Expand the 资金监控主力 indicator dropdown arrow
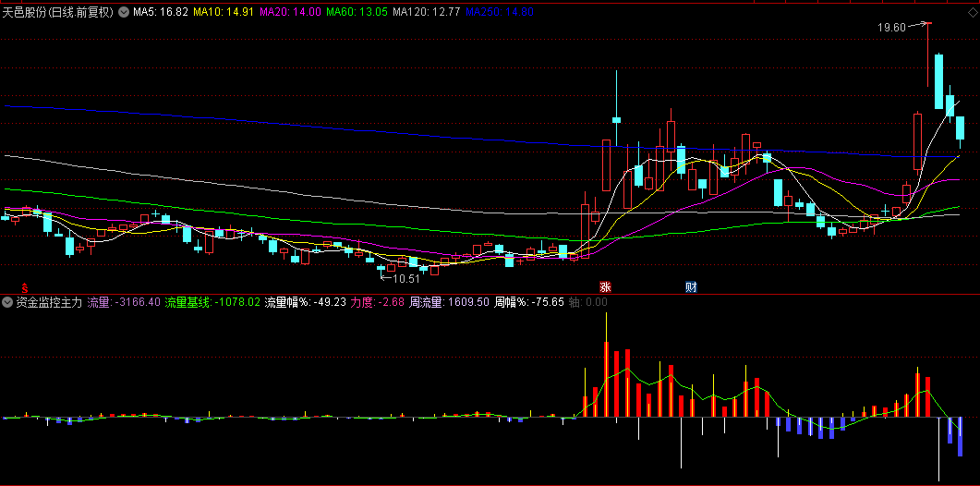 click(7, 303)
